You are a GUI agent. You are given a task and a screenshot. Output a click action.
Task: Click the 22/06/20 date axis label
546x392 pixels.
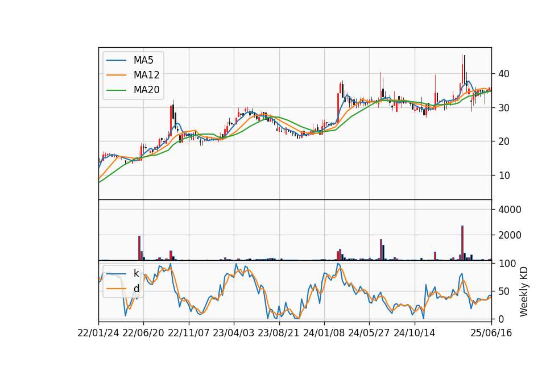coord(143,333)
